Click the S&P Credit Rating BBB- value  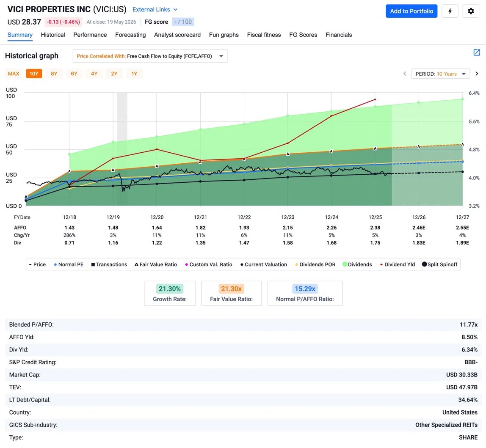471,362
